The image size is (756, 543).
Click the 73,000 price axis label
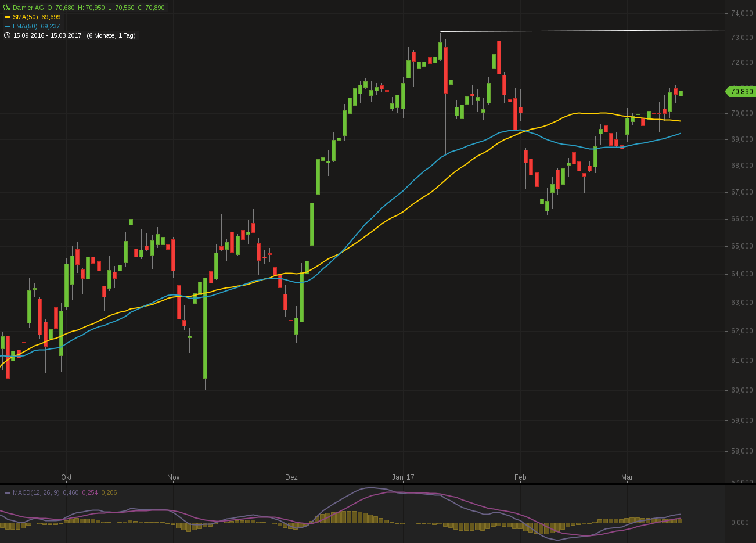[743, 38]
